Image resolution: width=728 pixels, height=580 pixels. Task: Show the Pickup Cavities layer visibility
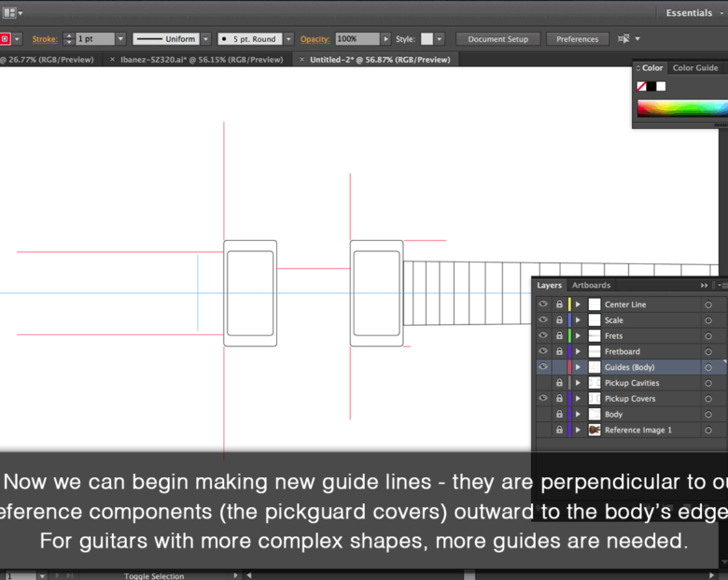coord(543,383)
